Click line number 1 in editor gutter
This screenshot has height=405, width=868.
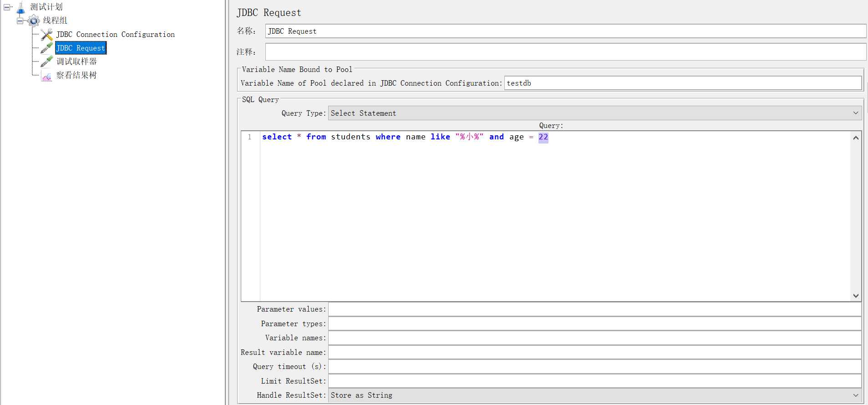(x=249, y=137)
